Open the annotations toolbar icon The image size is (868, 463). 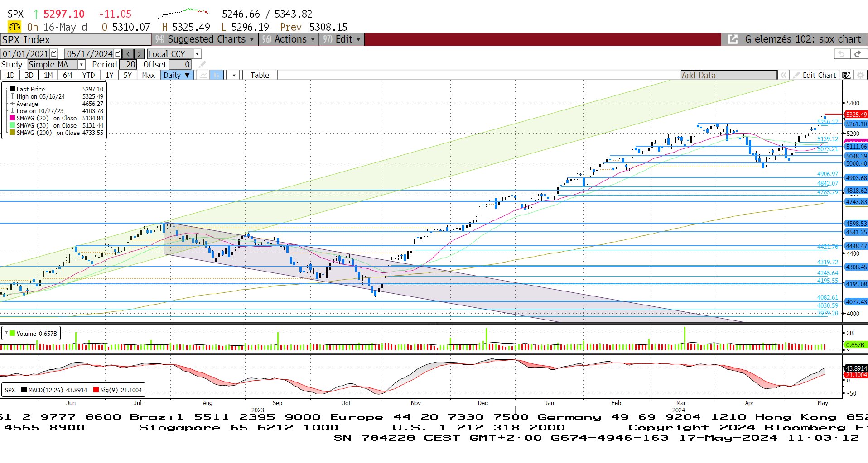point(846,75)
